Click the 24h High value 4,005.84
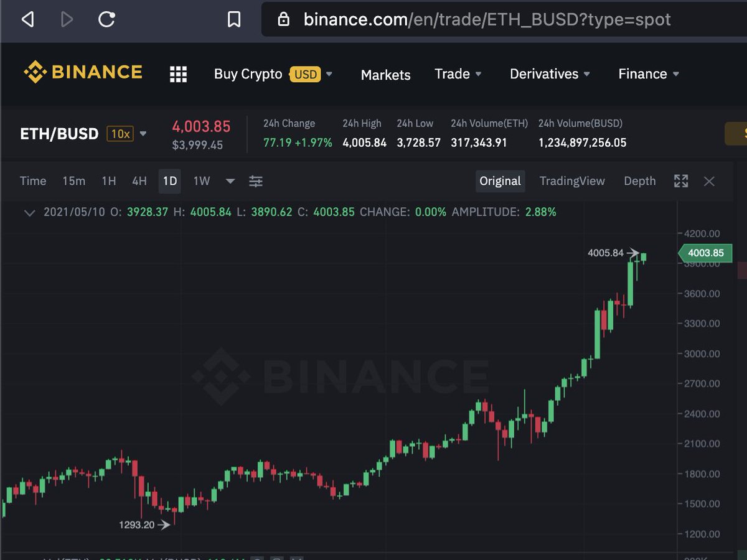 (364, 142)
